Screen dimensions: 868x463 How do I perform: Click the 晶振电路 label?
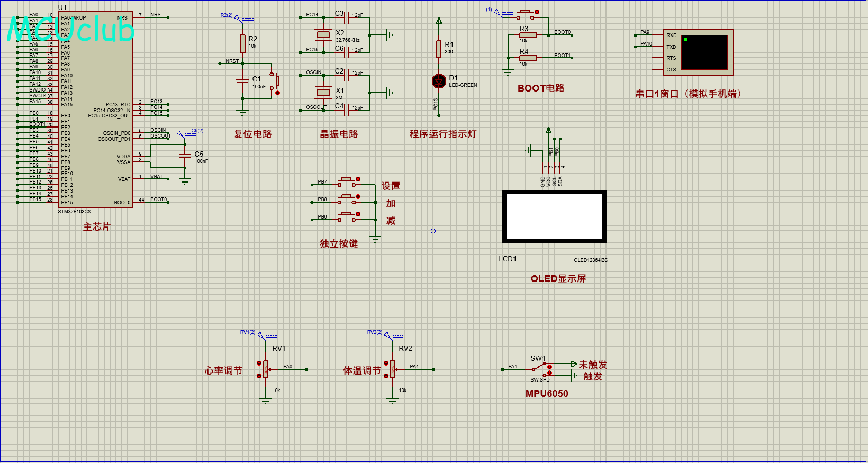click(339, 134)
